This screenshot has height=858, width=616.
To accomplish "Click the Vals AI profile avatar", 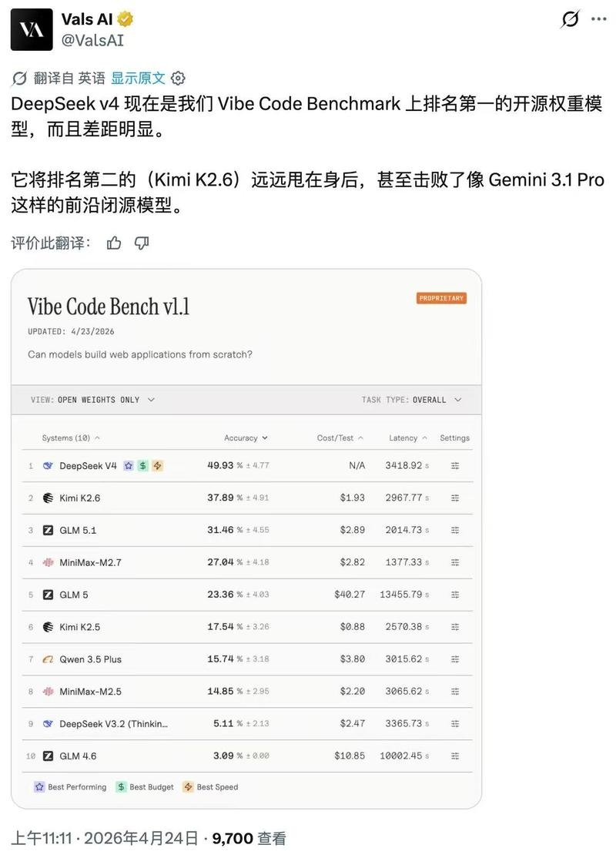I will 32,29.
